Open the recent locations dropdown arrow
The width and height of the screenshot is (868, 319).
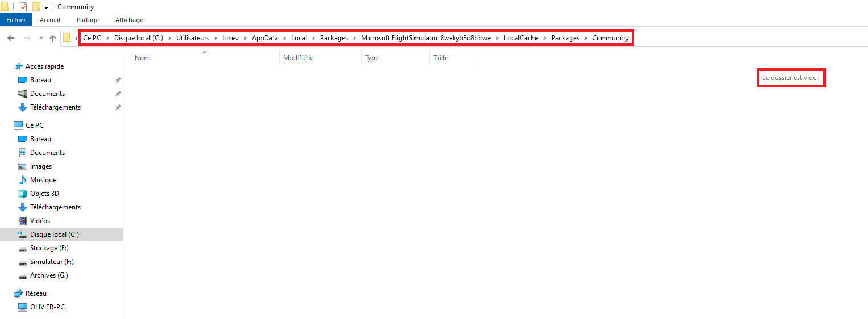(41, 38)
